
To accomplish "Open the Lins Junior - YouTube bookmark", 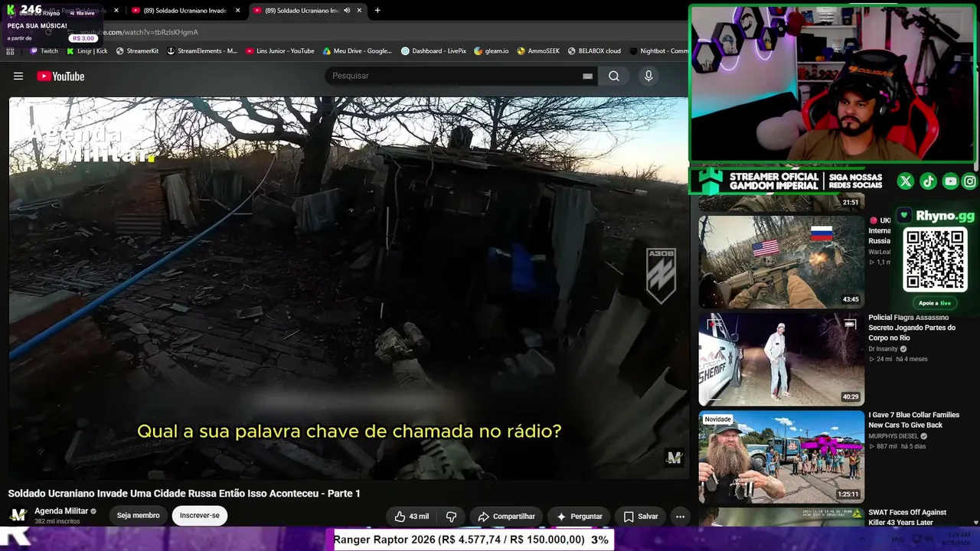I will click(280, 51).
